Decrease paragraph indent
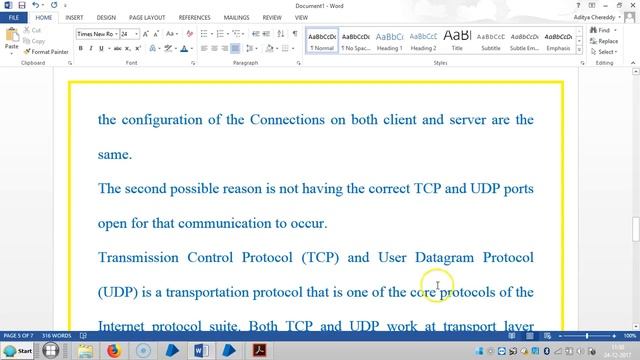Image resolution: width=640 pixels, height=360 pixels. click(x=256, y=34)
